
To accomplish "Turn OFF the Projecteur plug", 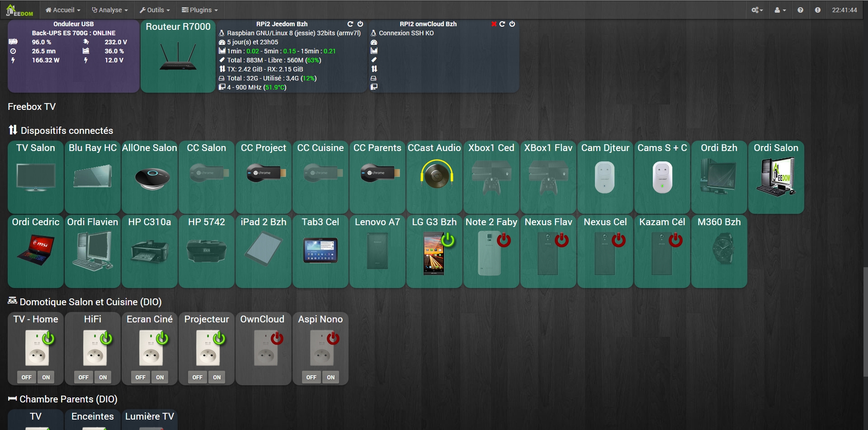I will coord(198,377).
